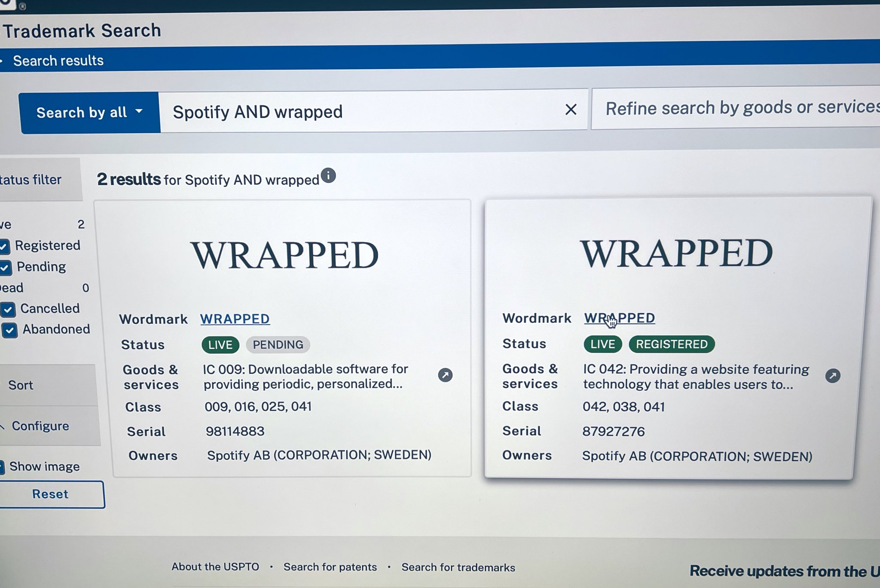Screen dimensions: 880x588
Task: Open WRAPPED wordmark link for pending mark
Action: click(x=235, y=319)
